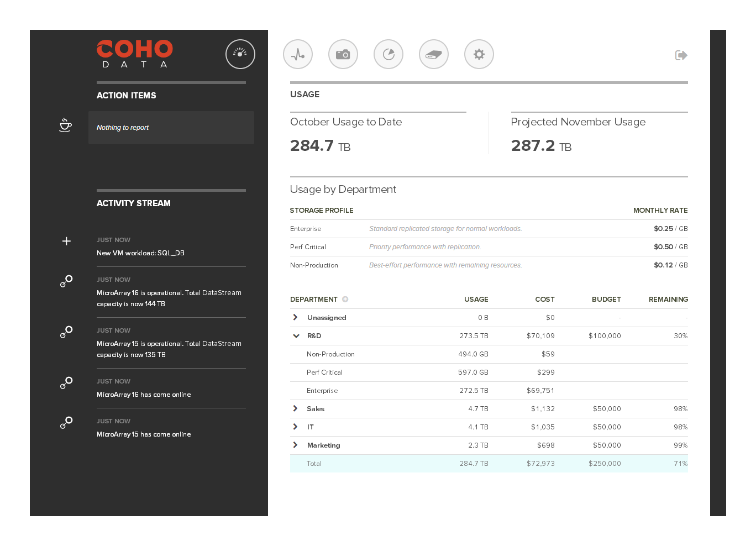Click the logout exit icon
This screenshot has width=756, height=546.
681,55
